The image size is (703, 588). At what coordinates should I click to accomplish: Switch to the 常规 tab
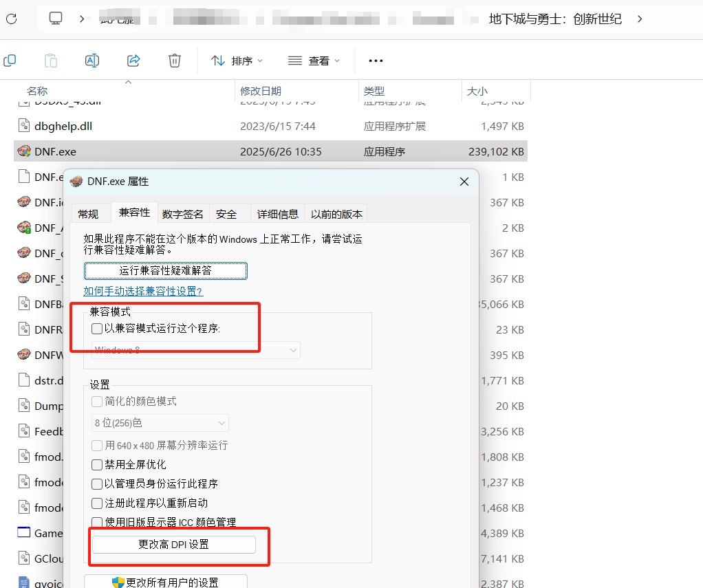[x=88, y=215]
